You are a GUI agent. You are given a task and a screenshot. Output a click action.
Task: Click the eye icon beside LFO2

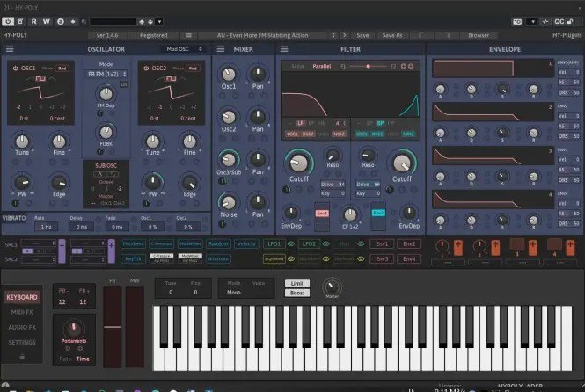(325, 244)
